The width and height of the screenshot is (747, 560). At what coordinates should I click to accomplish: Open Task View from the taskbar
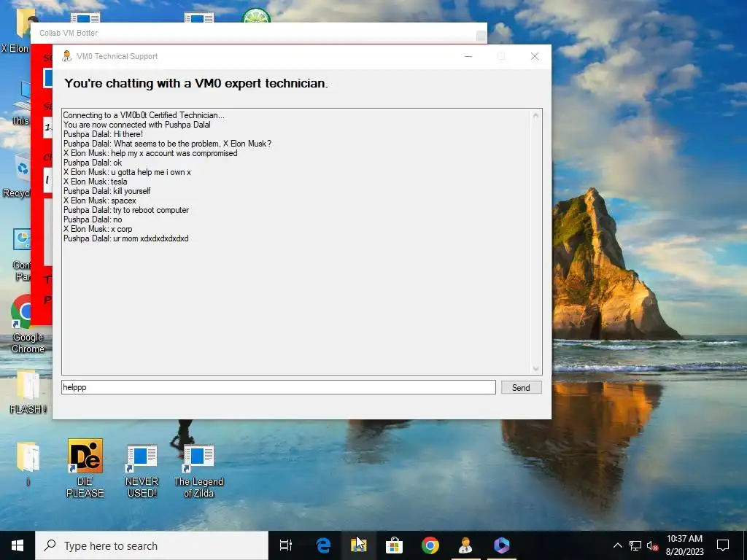286,545
